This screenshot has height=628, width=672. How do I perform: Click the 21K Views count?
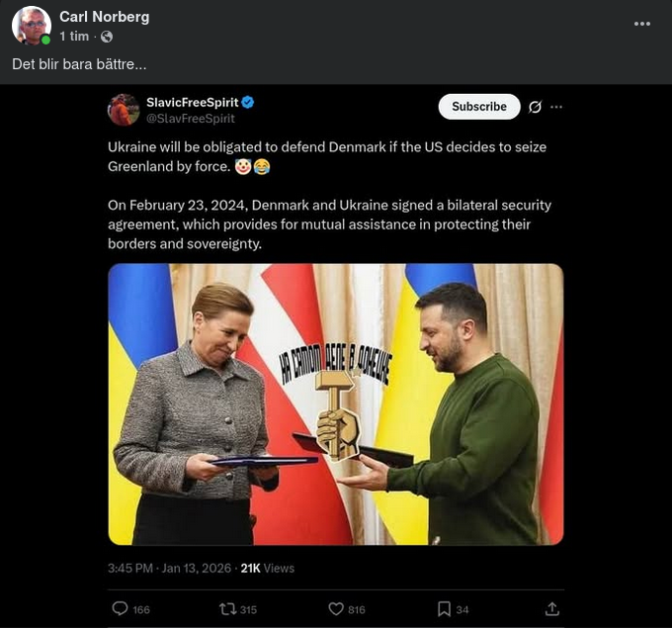coord(267,569)
